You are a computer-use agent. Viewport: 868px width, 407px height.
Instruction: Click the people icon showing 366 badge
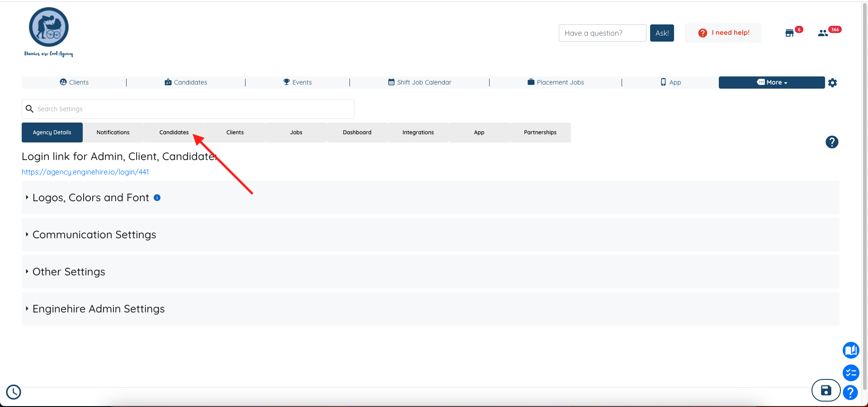823,33
